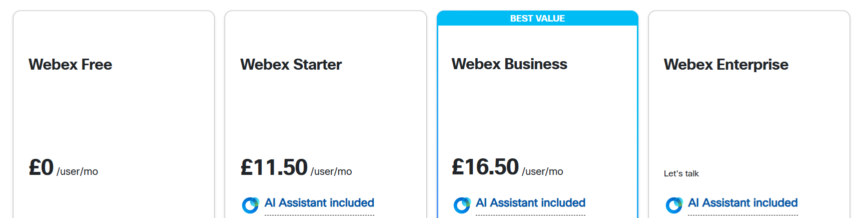Open Enterprise plan's AI Assistant included link
868x218 pixels.
(742, 203)
